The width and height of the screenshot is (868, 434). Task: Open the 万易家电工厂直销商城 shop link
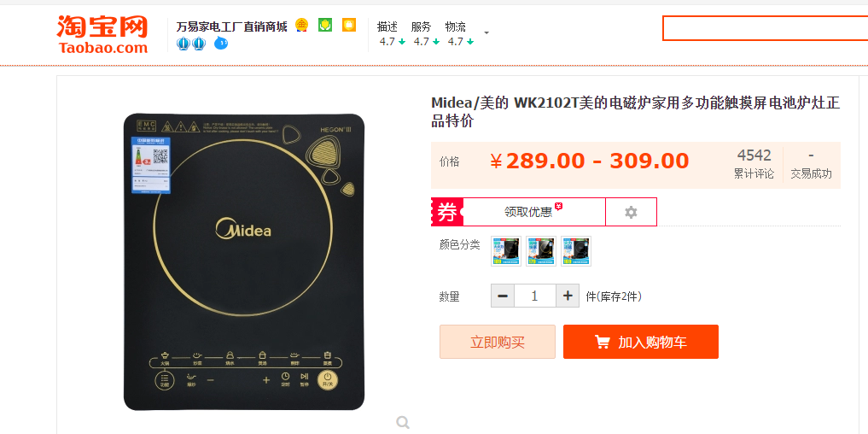point(231,26)
